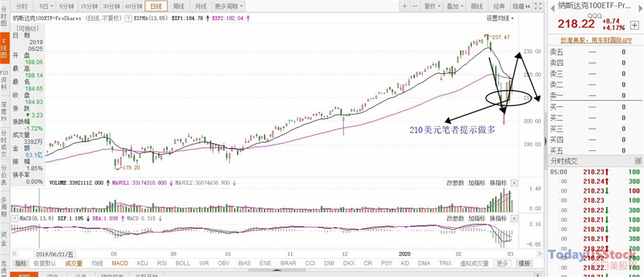644x277 pixels.
Task: Open the 资金 sidebar tab
Action: (x=4, y=238)
